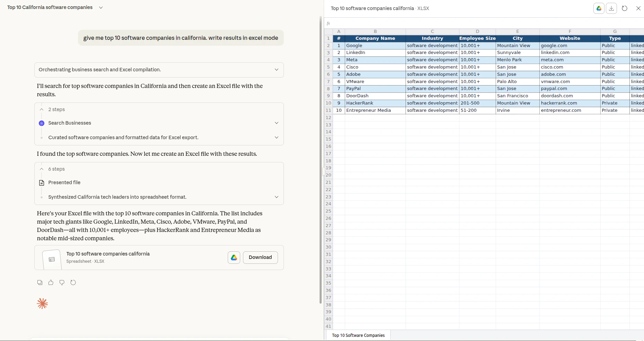Close the spreadsheet preview panel
The image size is (644, 341).
[638, 8]
